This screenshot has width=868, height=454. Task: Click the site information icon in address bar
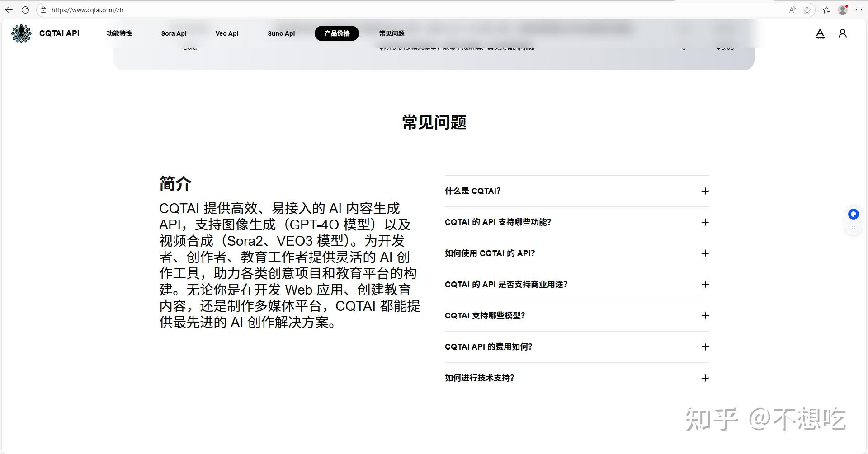(x=43, y=9)
